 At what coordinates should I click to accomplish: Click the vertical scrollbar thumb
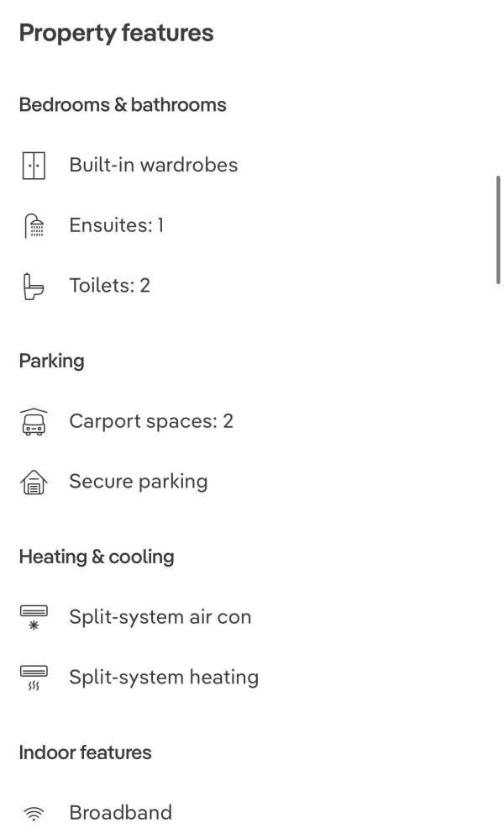tap(498, 230)
